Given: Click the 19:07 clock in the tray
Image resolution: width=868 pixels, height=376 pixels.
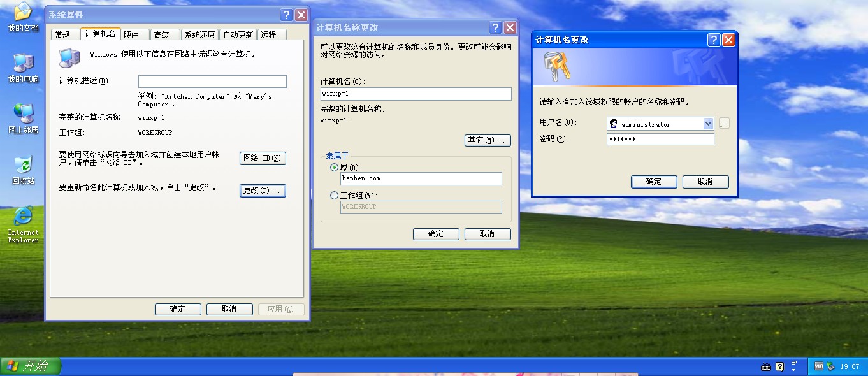Looking at the screenshot, I should 850,366.
